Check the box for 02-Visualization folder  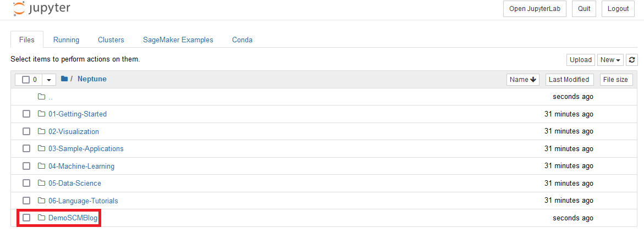26,131
